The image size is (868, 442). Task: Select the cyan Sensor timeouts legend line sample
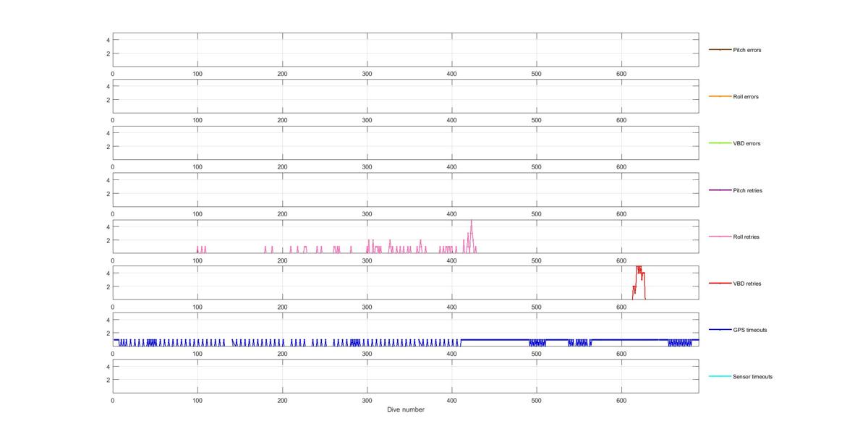[720, 376]
